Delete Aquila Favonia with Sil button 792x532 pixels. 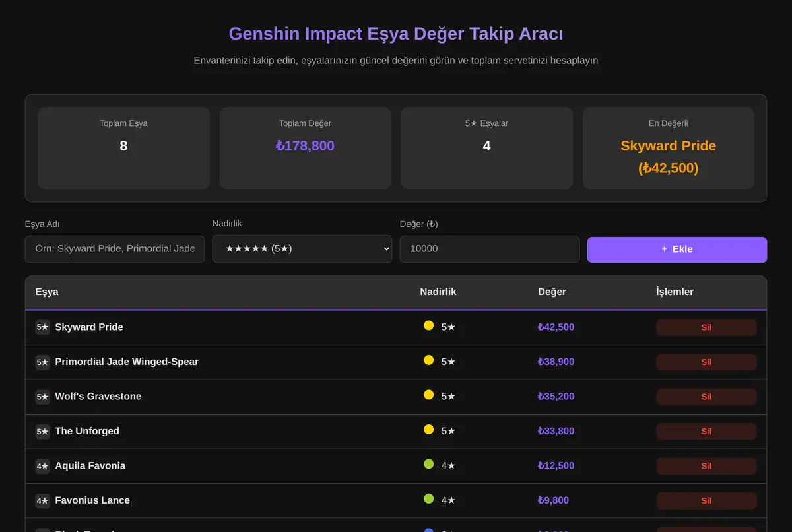[x=706, y=466]
